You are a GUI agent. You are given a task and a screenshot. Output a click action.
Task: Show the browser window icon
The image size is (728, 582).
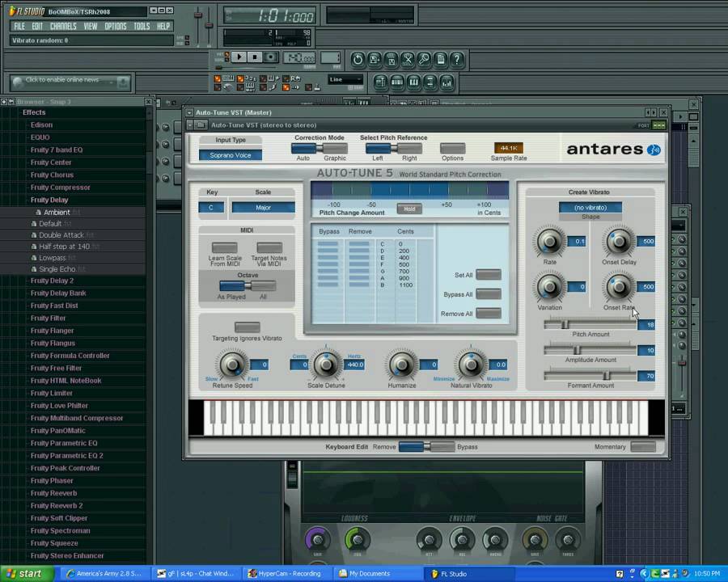[430, 82]
